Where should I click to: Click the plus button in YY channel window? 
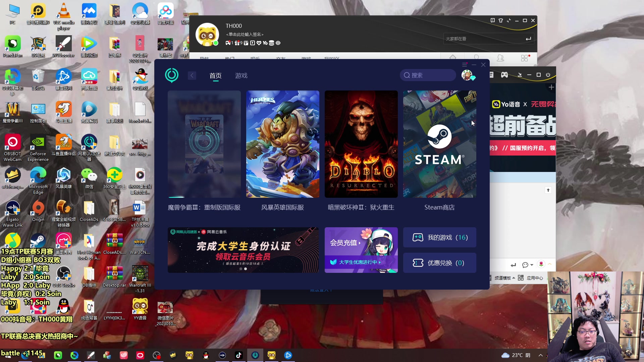point(551,87)
